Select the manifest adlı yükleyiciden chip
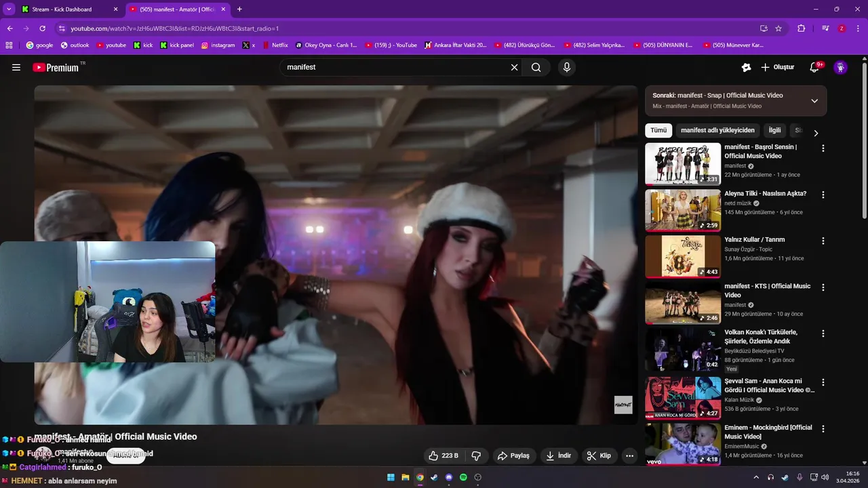868x488 pixels. click(717, 130)
